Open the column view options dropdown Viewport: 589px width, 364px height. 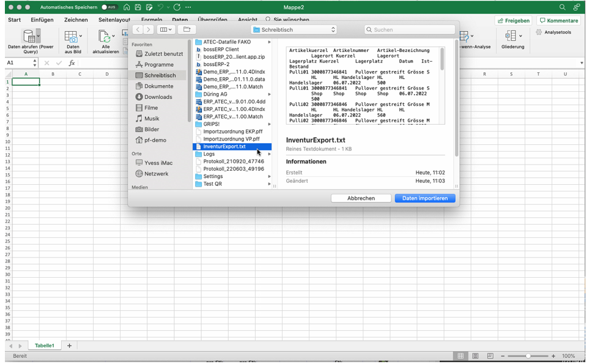(x=166, y=29)
